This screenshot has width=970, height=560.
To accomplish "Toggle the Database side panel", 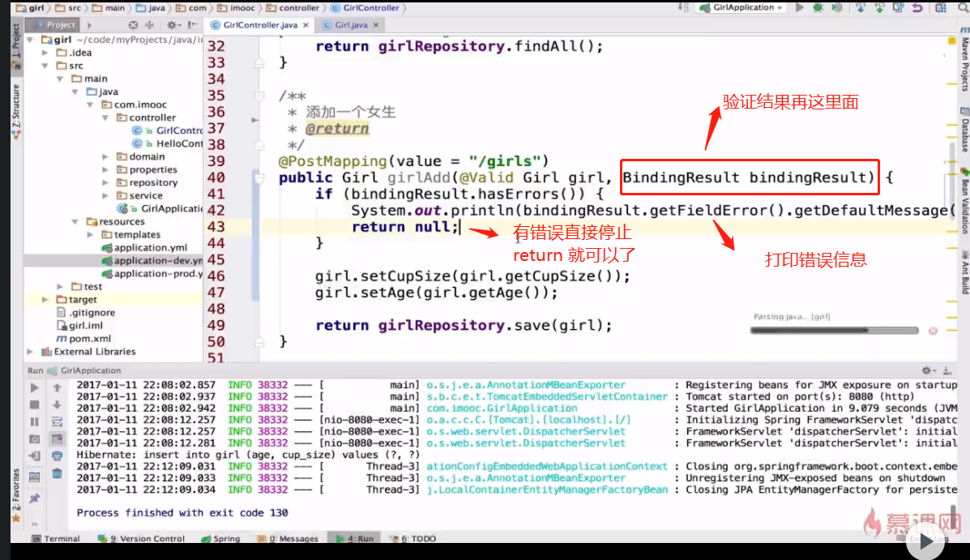I will (964, 130).
